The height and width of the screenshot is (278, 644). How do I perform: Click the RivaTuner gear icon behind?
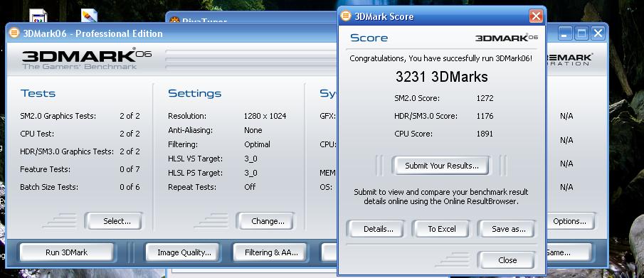pos(174,21)
